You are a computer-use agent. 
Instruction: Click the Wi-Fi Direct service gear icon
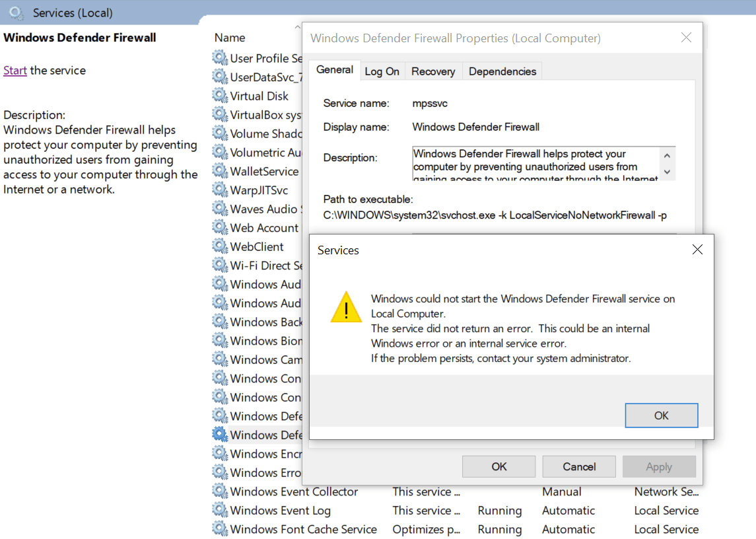click(x=220, y=265)
